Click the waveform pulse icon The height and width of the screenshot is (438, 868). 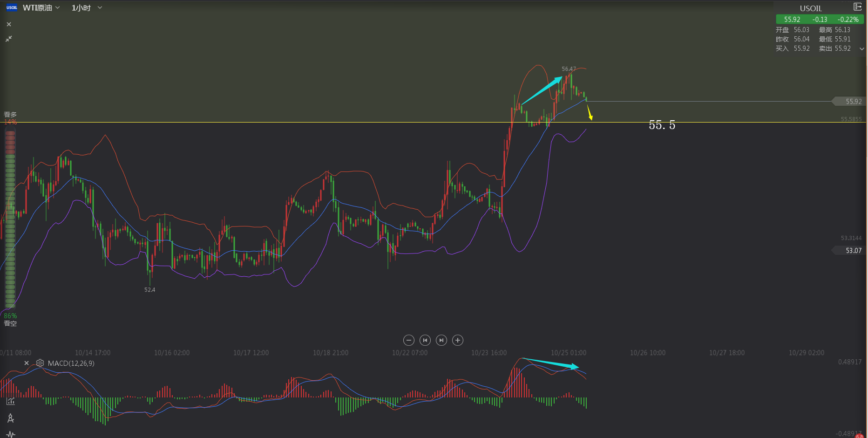click(11, 434)
